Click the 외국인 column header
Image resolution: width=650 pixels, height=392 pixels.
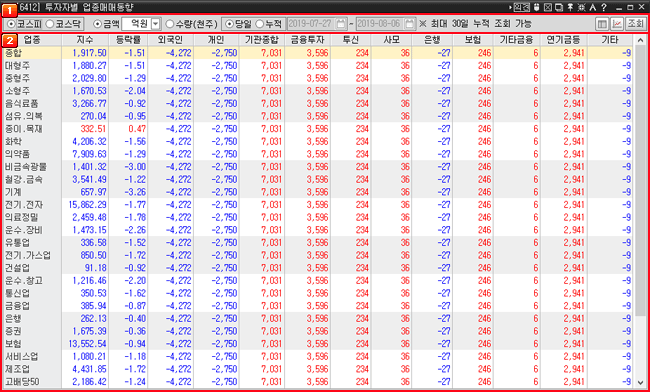[x=170, y=40]
